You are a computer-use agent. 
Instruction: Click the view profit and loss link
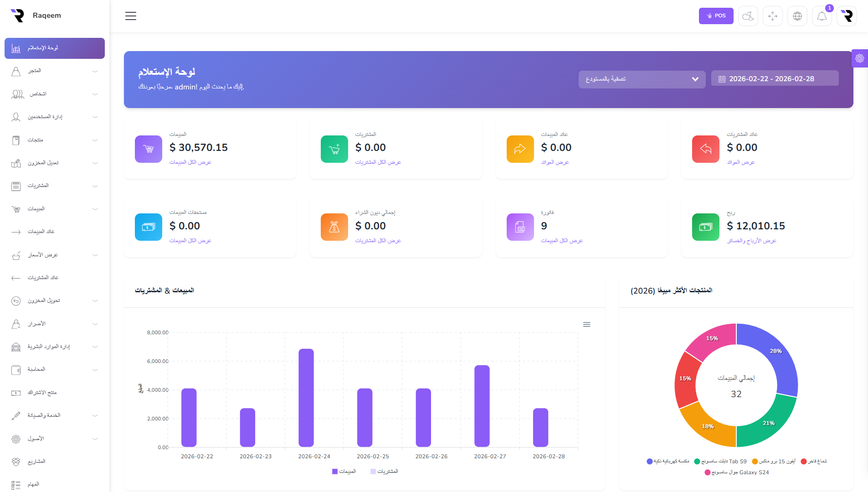tap(751, 241)
